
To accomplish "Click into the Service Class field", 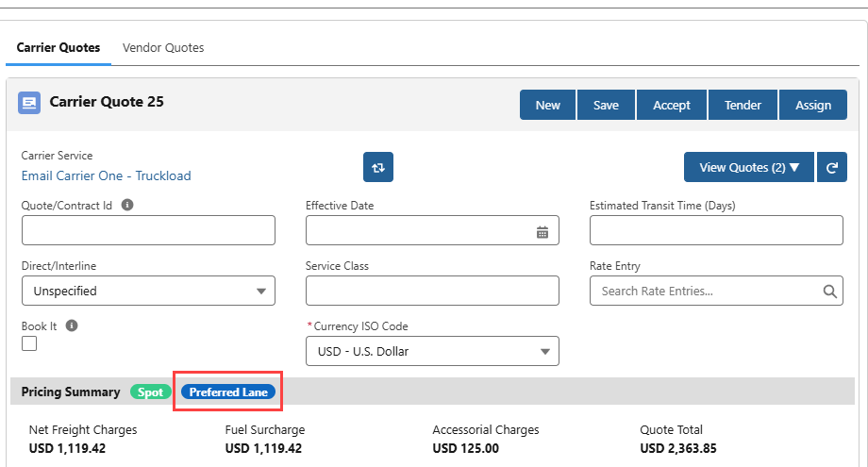I will (432, 291).
